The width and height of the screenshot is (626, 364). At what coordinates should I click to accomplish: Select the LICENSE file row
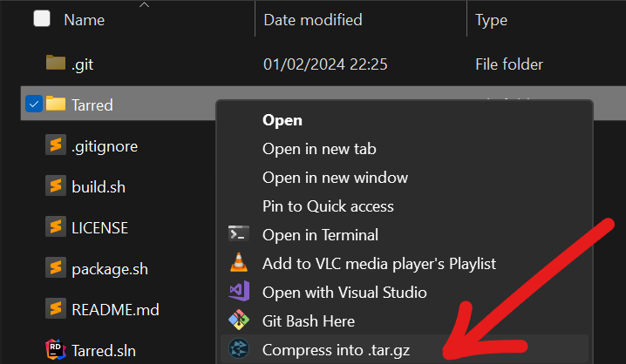(x=100, y=227)
